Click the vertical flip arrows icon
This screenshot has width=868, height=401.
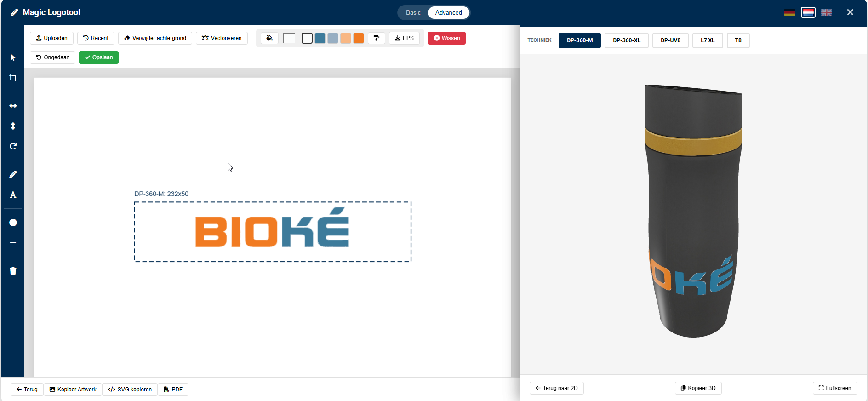(x=13, y=126)
